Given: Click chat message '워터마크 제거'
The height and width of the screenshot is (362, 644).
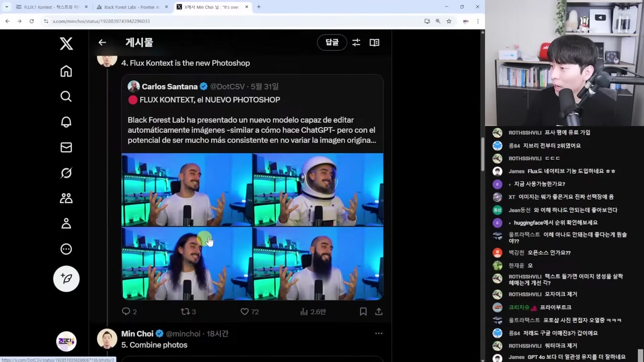Looking at the screenshot, I should pos(561,346).
